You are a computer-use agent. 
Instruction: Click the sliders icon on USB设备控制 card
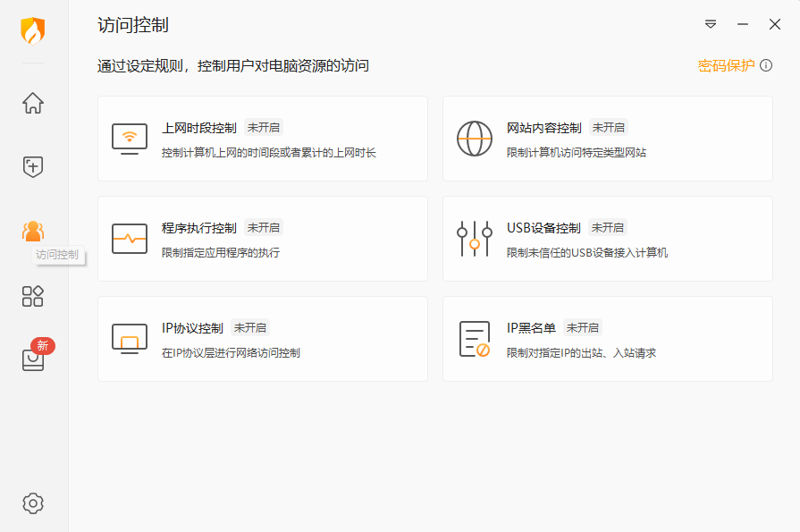[474, 238]
